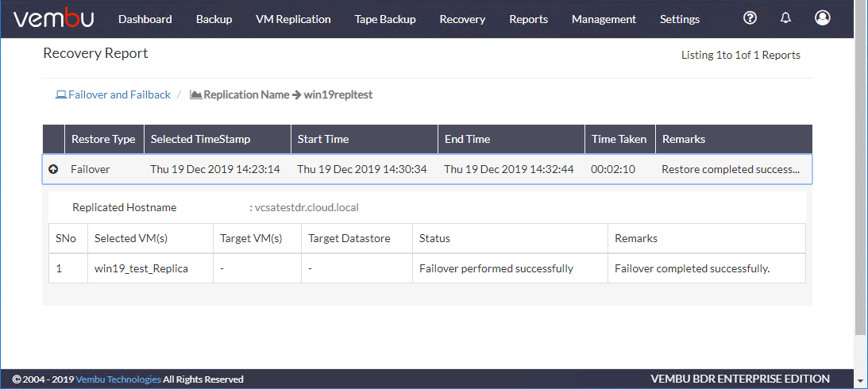
Task: Open the user account profile icon
Action: (x=823, y=17)
